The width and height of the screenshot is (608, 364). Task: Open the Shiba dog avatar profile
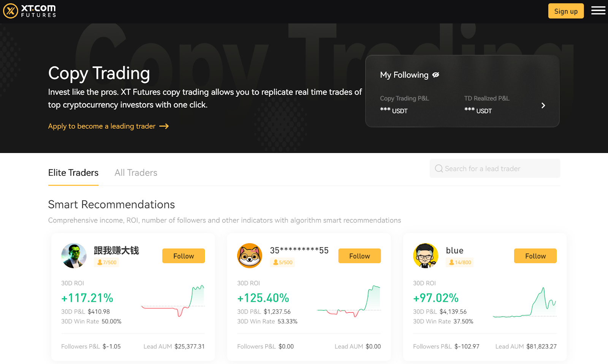click(x=250, y=255)
